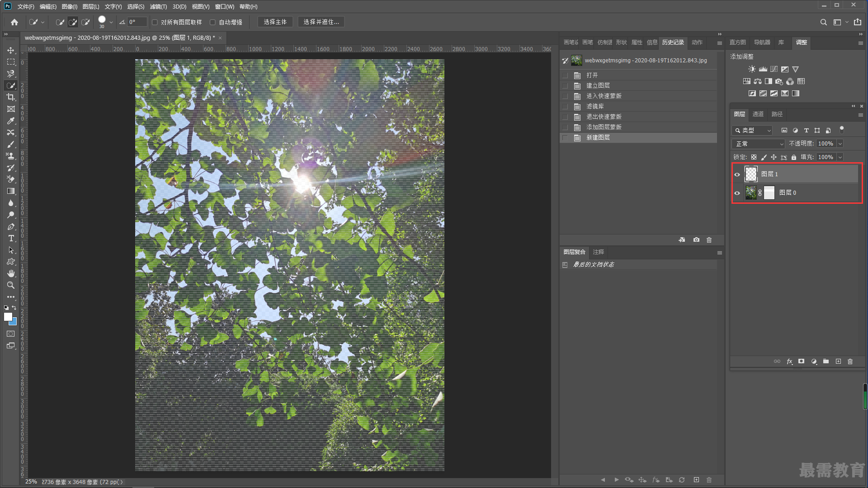Click 选择并遮住... button
The width and height of the screenshot is (868, 488).
tap(321, 22)
